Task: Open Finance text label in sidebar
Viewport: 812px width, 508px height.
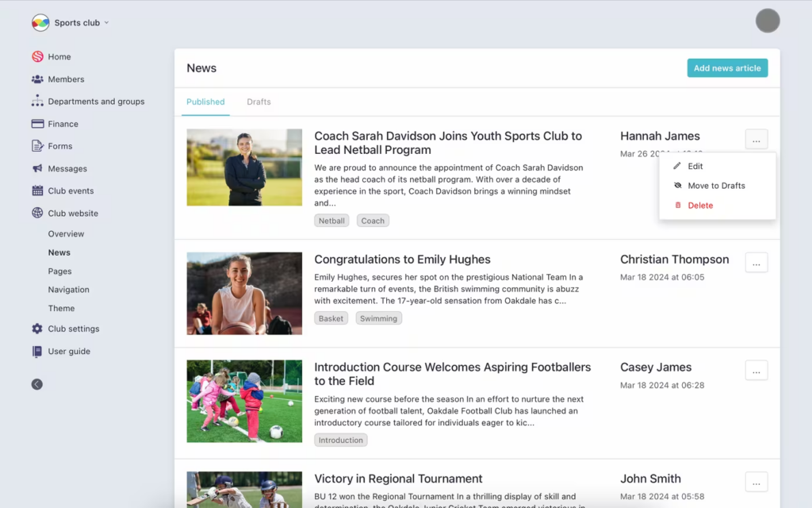Action: coord(63,124)
